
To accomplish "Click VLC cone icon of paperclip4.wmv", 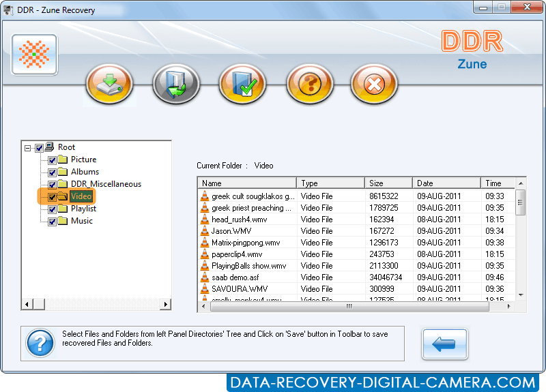I will [x=205, y=254].
